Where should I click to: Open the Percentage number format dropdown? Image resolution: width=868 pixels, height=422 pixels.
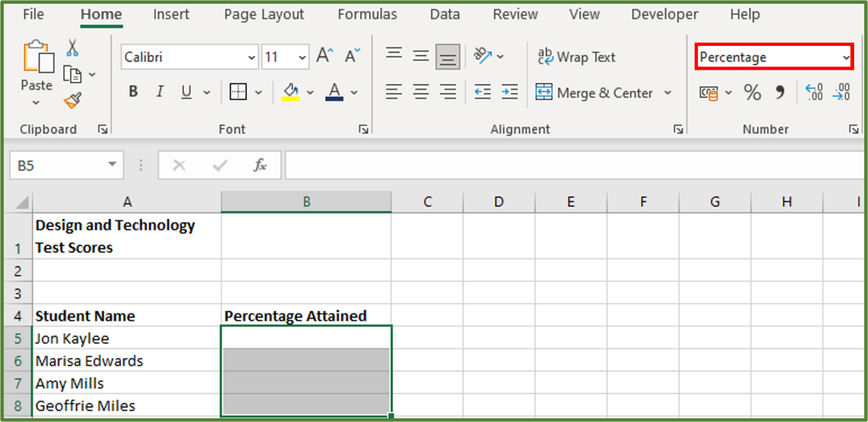(845, 57)
